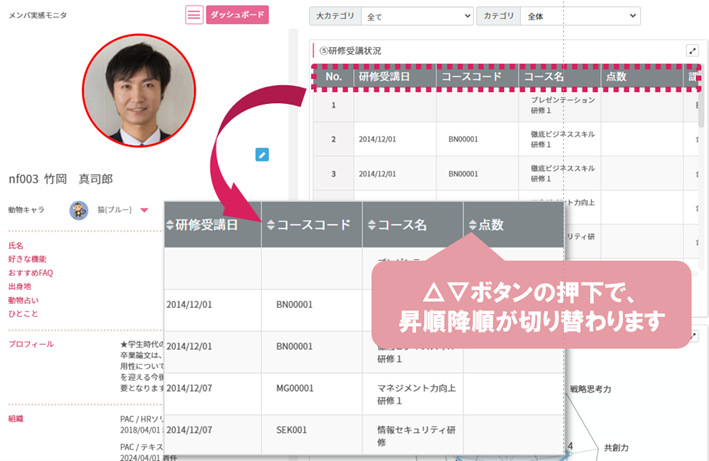Open the おすすめFAQ link

(x=30, y=273)
